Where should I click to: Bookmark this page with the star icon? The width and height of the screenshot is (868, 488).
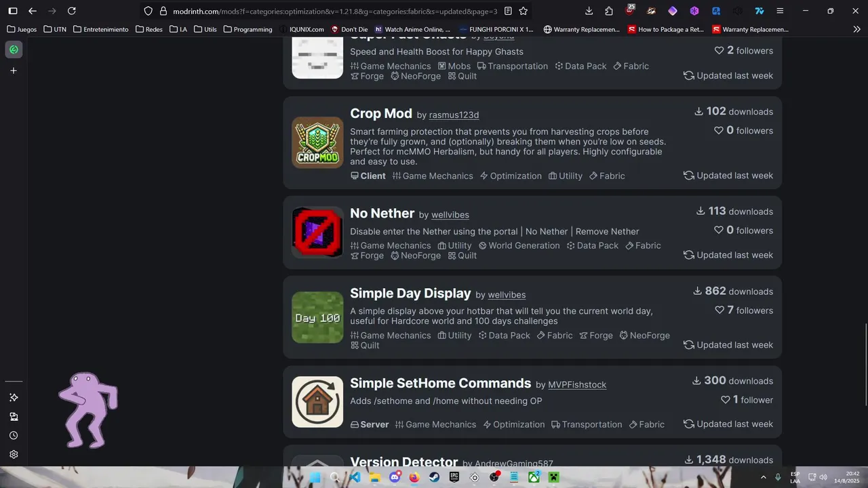[524, 11]
